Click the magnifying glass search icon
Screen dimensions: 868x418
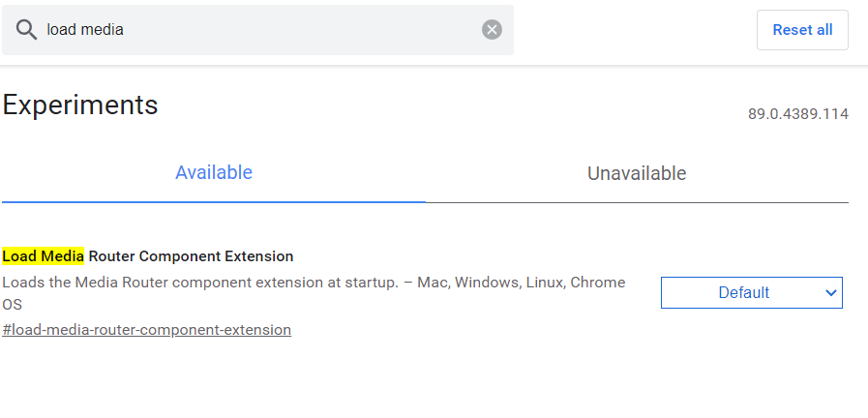coord(26,29)
